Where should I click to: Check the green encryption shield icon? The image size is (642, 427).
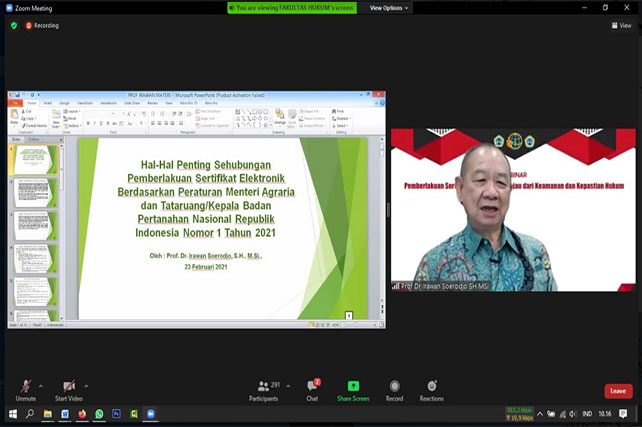[14, 25]
